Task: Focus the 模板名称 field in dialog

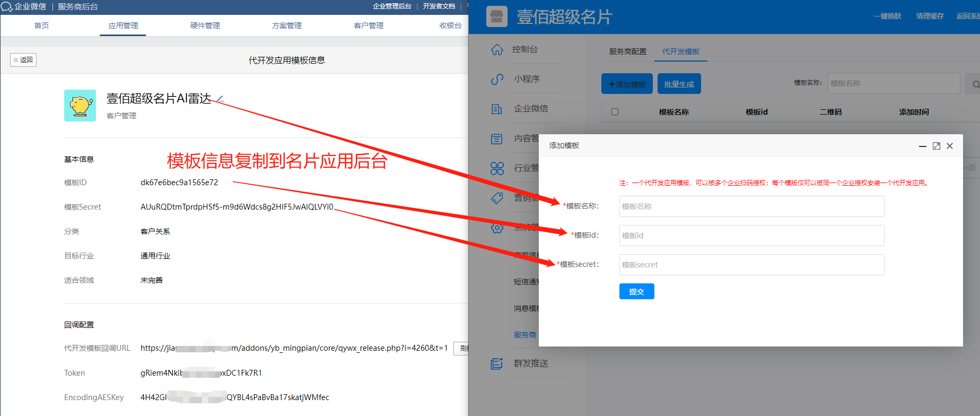Action: tap(751, 206)
